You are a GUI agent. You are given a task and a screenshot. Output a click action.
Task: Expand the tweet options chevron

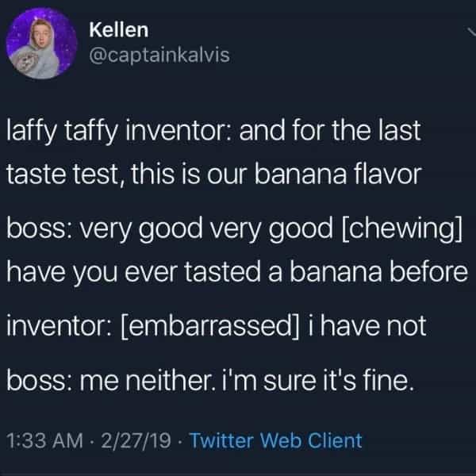point(468,32)
